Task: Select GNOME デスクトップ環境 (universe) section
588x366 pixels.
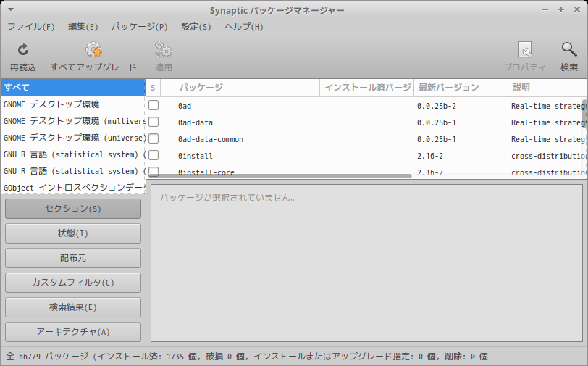Action: point(72,138)
